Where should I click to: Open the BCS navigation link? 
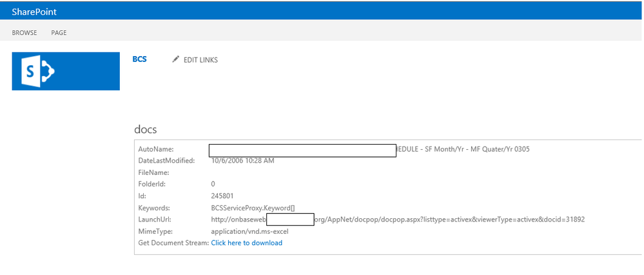[139, 59]
